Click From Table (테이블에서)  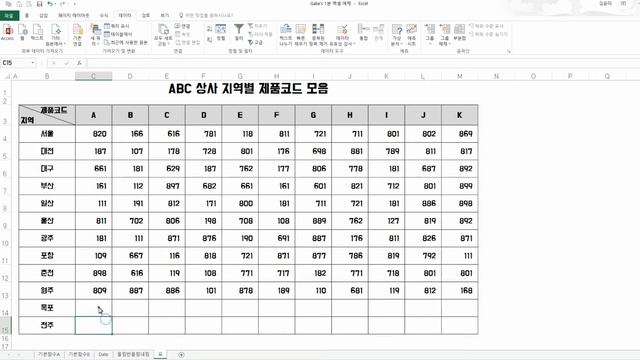click(x=118, y=34)
